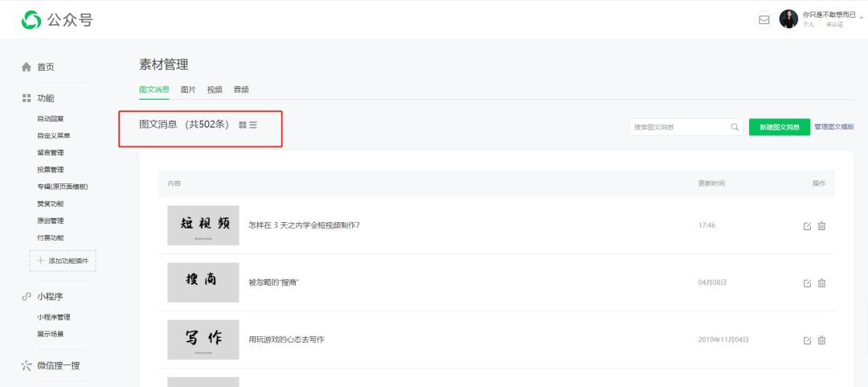Delete the 被忽略的"搜商" article
This screenshot has width=868, height=387.
(x=821, y=282)
